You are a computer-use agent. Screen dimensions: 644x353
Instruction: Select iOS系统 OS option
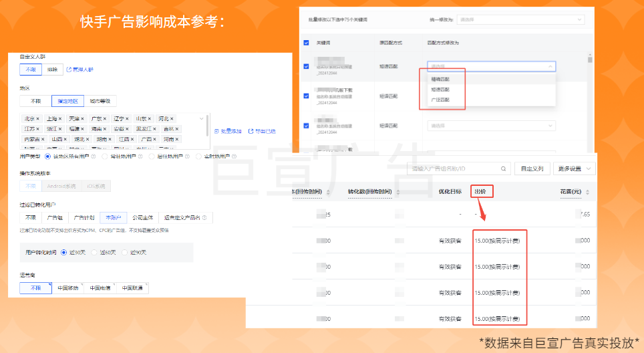pos(96,186)
